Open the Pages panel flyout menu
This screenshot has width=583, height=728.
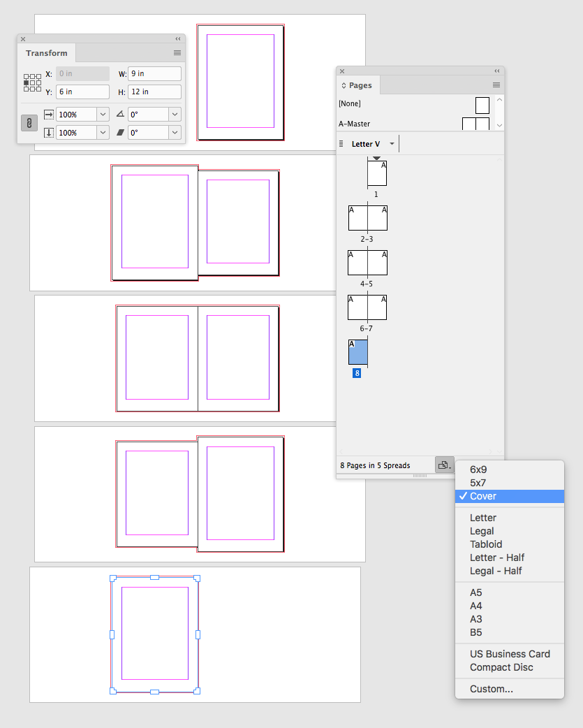pos(496,85)
